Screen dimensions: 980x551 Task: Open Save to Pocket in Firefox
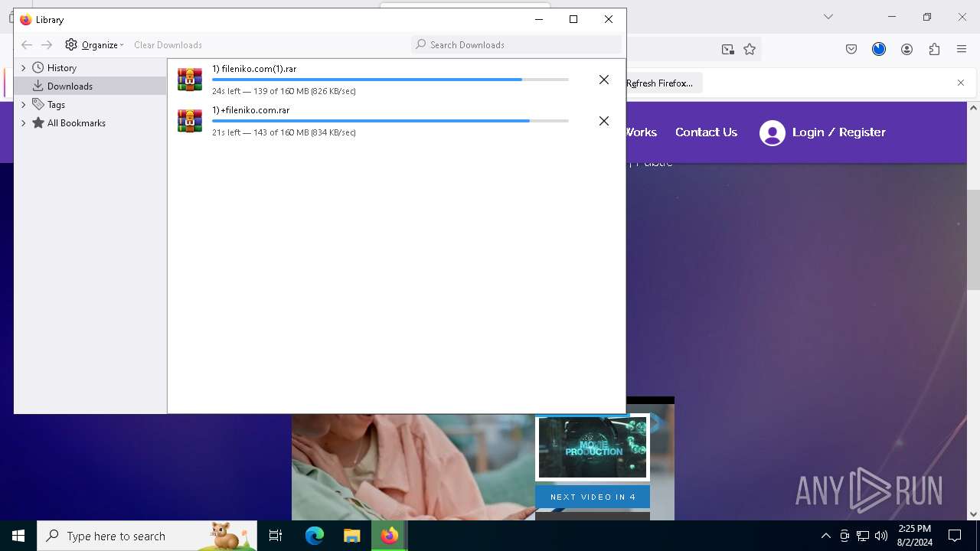[851, 49]
